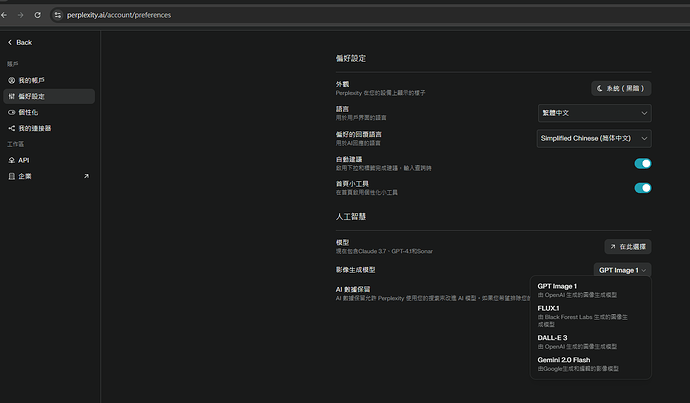Screen dimensions: 690x403
Task: Open 個性化 in the sidebar
Action: pyautogui.click(x=48, y=112)
